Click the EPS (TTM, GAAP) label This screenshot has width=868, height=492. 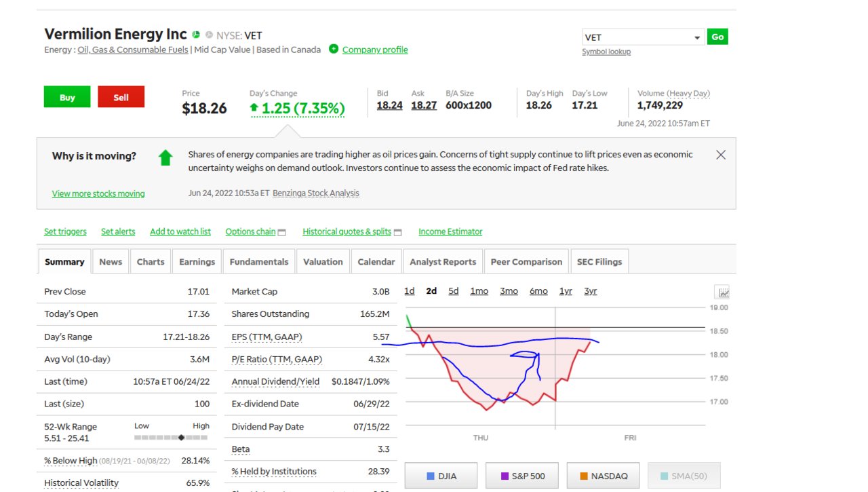pyautogui.click(x=267, y=337)
